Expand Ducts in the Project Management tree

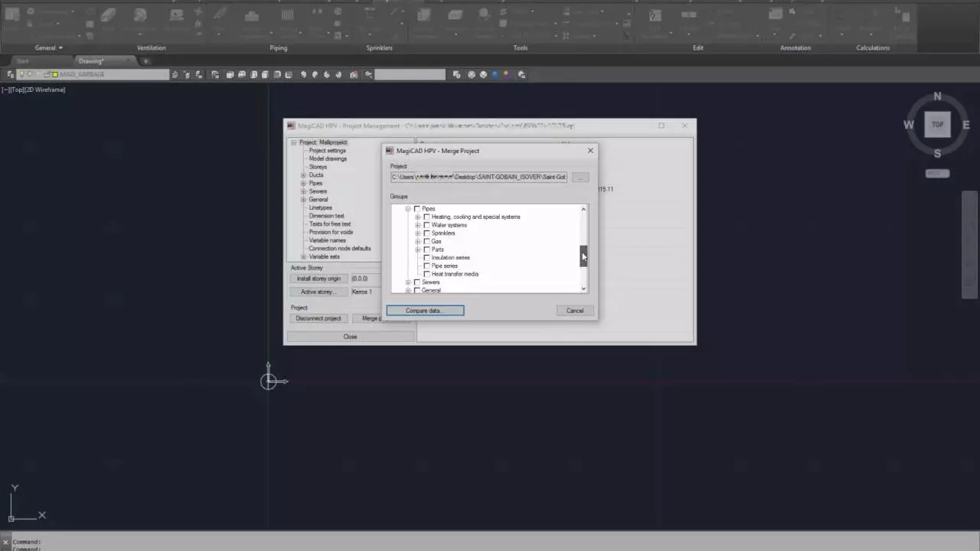pos(303,175)
